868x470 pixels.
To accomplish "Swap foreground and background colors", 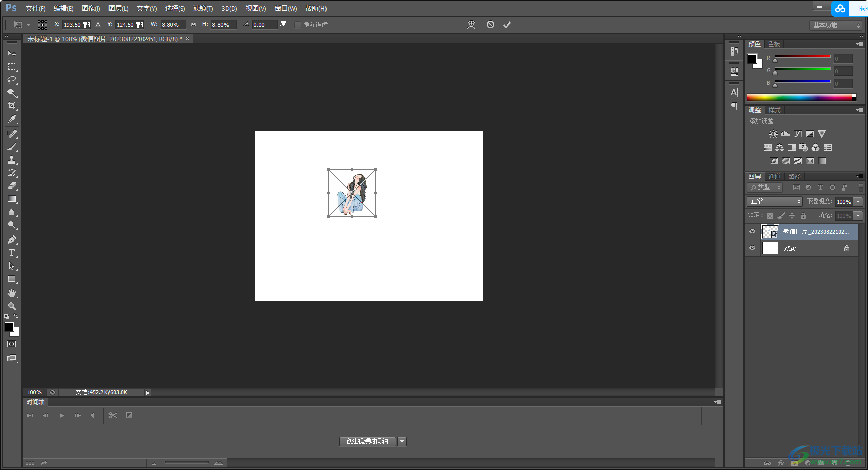I will [16, 316].
